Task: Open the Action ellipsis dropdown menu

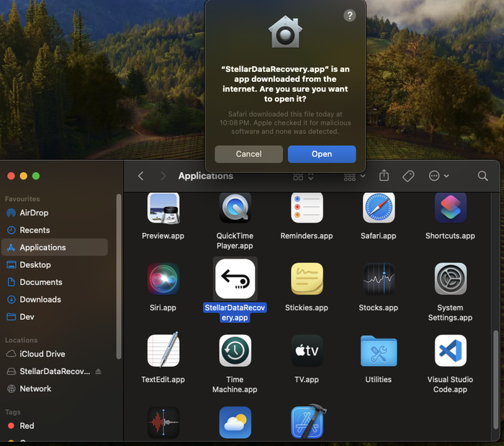Action: pyautogui.click(x=438, y=176)
